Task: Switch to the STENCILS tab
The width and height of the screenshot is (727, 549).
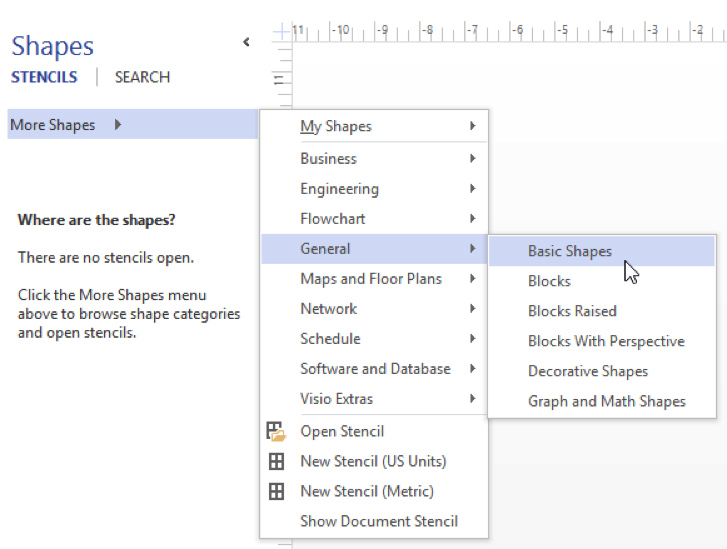Action: coord(44,77)
